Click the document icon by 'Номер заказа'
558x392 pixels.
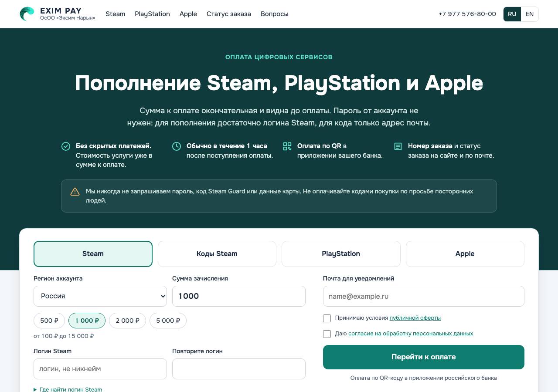398,146
